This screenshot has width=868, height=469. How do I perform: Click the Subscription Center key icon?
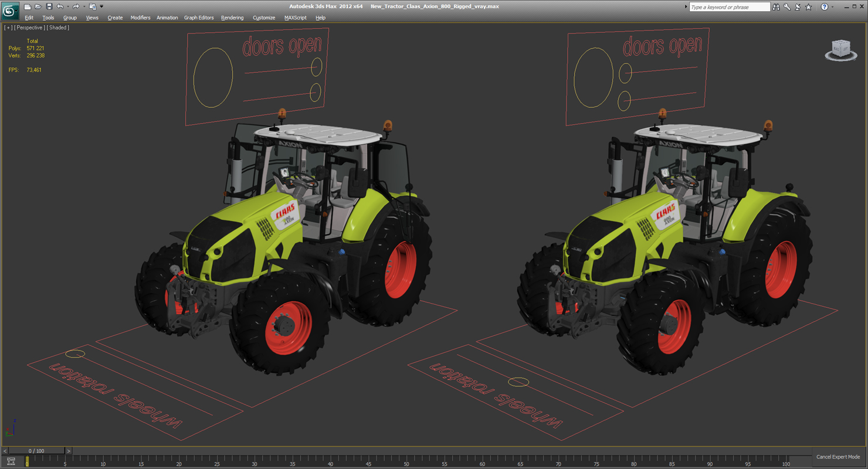786,6
